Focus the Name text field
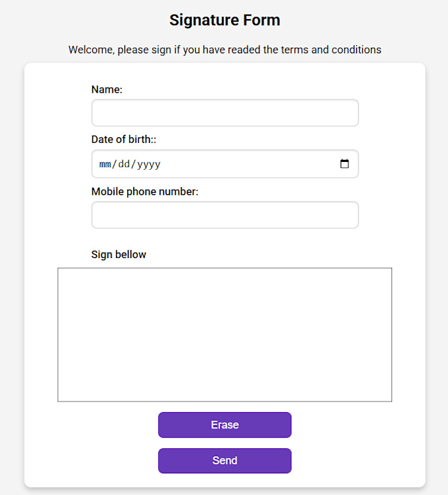Image resolution: width=448 pixels, height=495 pixels. 225,113
